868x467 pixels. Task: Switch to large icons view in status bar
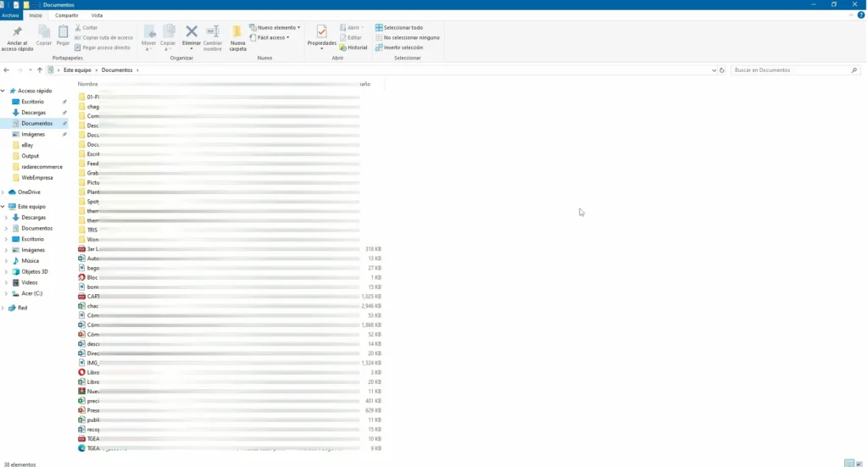point(860,463)
